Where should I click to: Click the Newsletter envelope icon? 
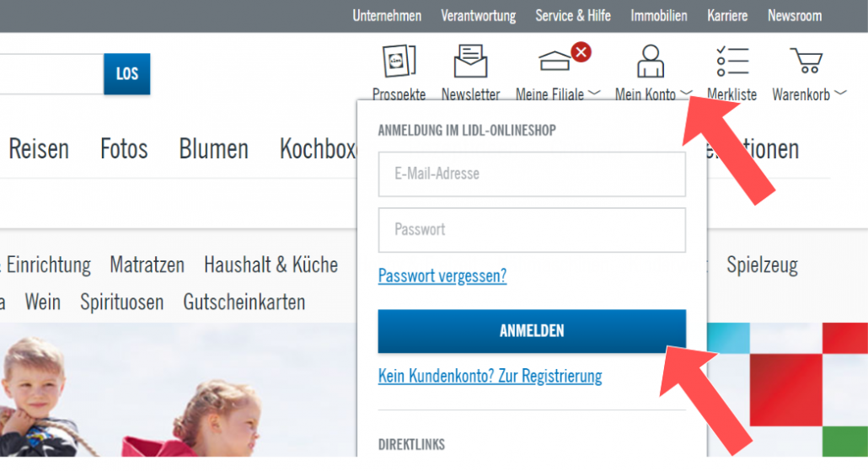(x=470, y=62)
